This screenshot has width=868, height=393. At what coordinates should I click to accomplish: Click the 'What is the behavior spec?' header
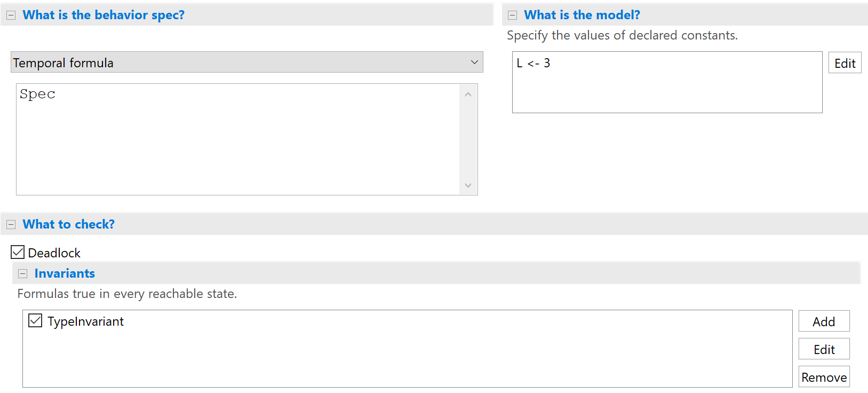[x=103, y=15]
